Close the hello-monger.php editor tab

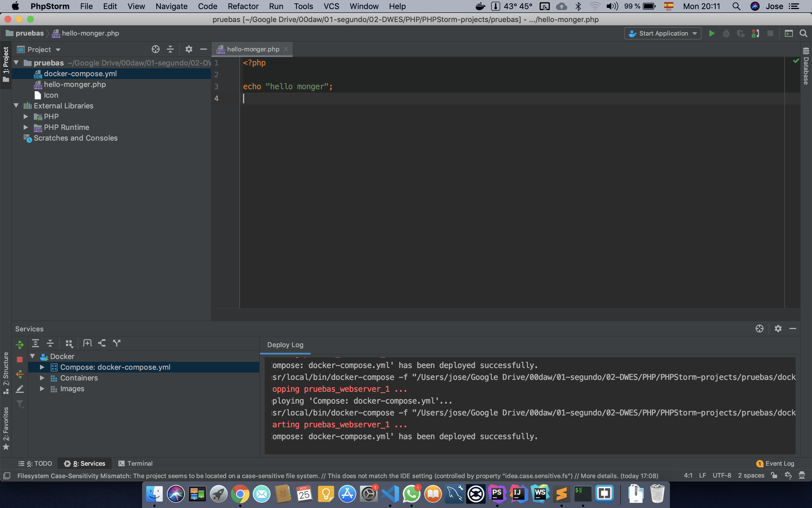pyautogui.click(x=286, y=49)
